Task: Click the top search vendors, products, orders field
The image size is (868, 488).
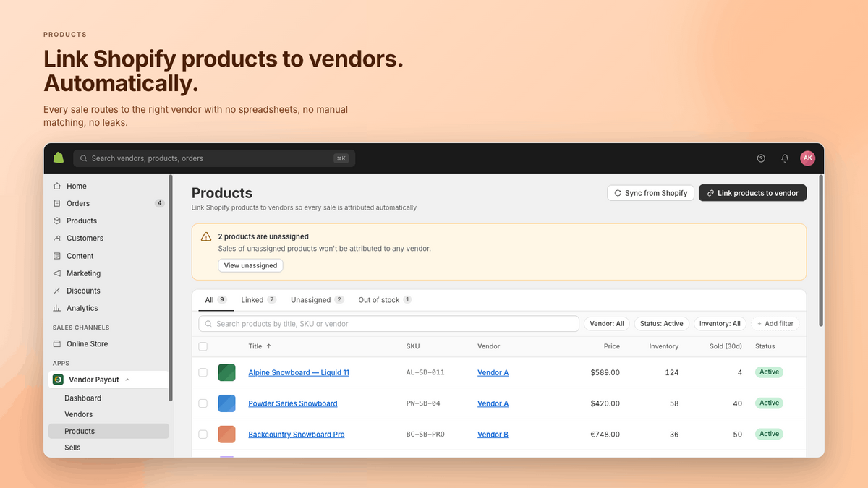Action: 214,158
